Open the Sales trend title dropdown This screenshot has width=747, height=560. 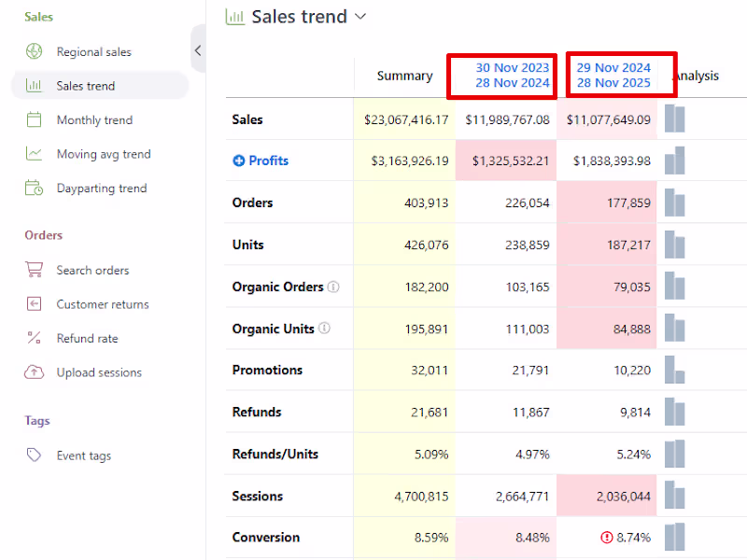tap(361, 17)
